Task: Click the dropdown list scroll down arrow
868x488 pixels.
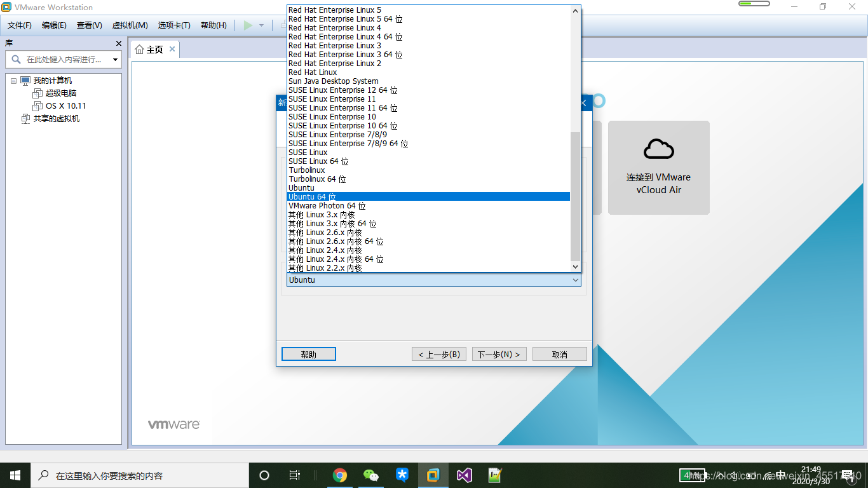Action: pyautogui.click(x=576, y=267)
